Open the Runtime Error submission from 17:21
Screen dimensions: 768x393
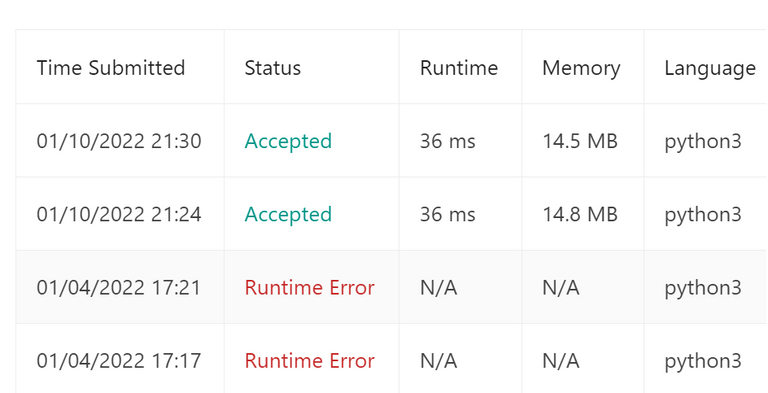(310, 287)
